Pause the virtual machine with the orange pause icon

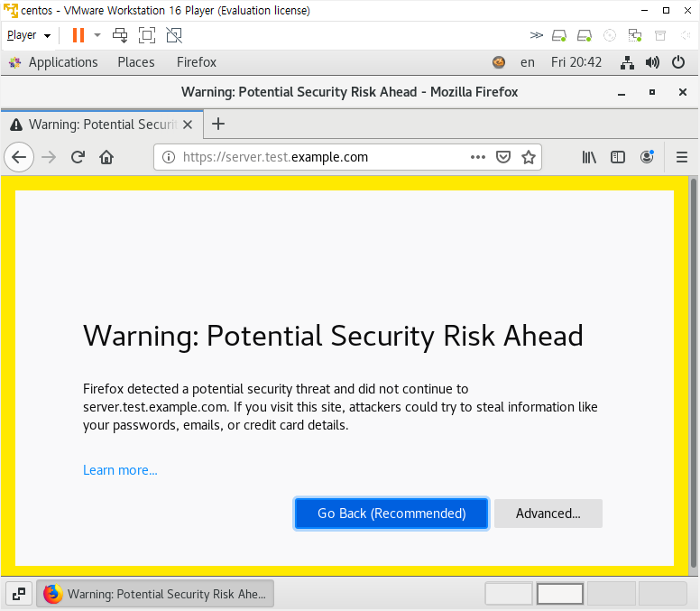(x=78, y=35)
